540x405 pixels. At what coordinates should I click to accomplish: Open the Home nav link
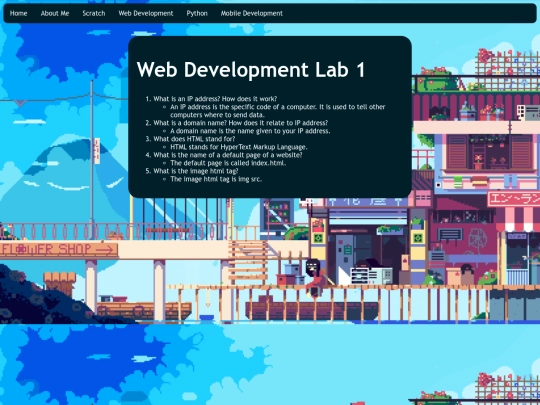[x=18, y=13]
